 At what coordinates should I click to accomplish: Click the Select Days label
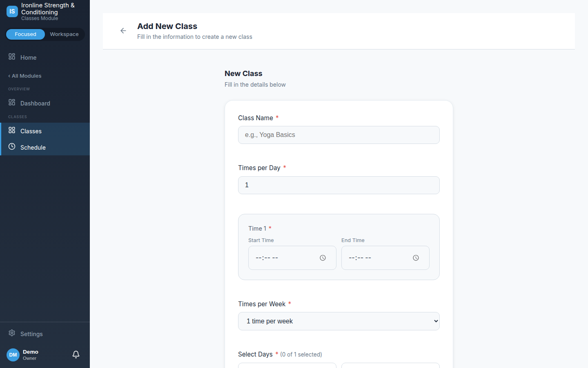[255, 354]
